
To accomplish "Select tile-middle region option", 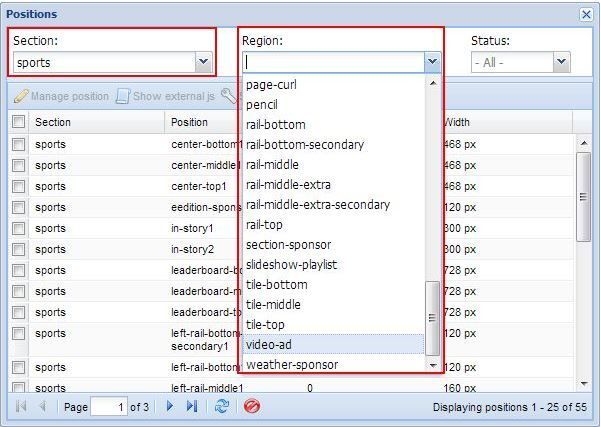I will point(333,305).
